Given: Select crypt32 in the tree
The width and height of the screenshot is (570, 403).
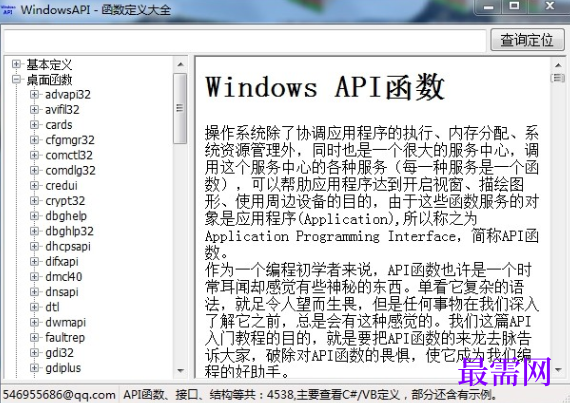Looking at the screenshot, I should click(x=65, y=201).
